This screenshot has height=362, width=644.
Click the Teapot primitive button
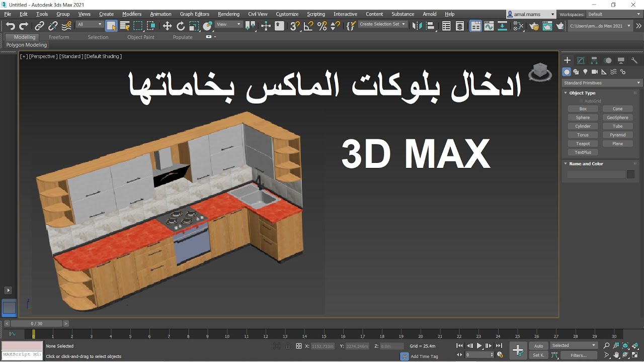point(583,144)
